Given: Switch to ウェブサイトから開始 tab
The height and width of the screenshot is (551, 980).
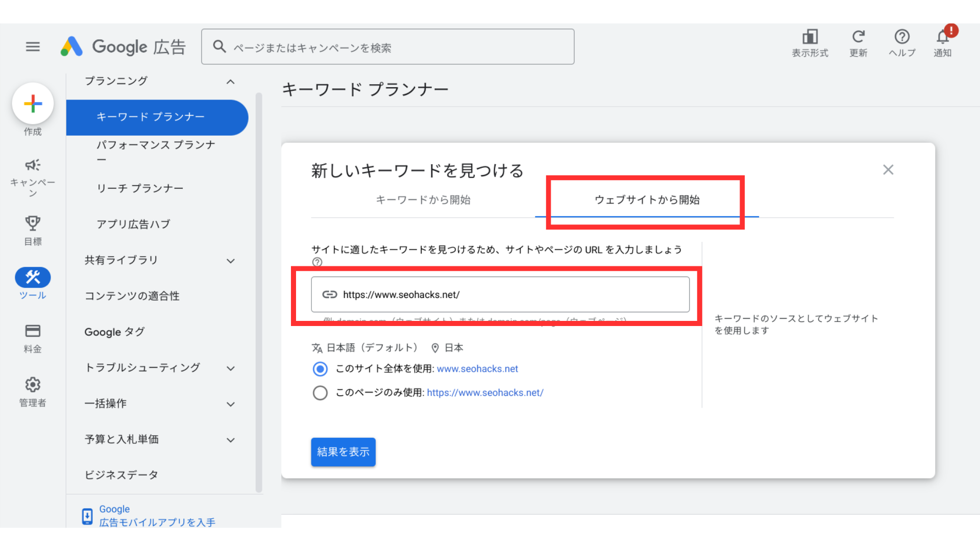Looking at the screenshot, I should tap(647, 200).
